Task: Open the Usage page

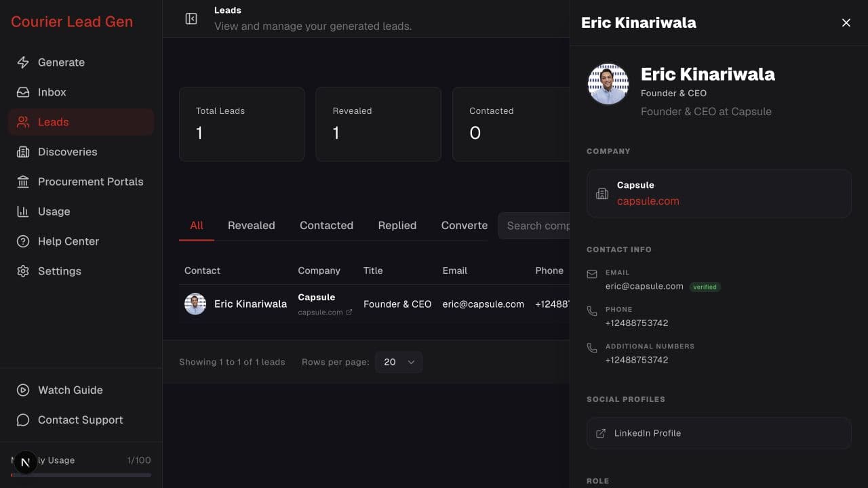Action: (x=81, y=211)
